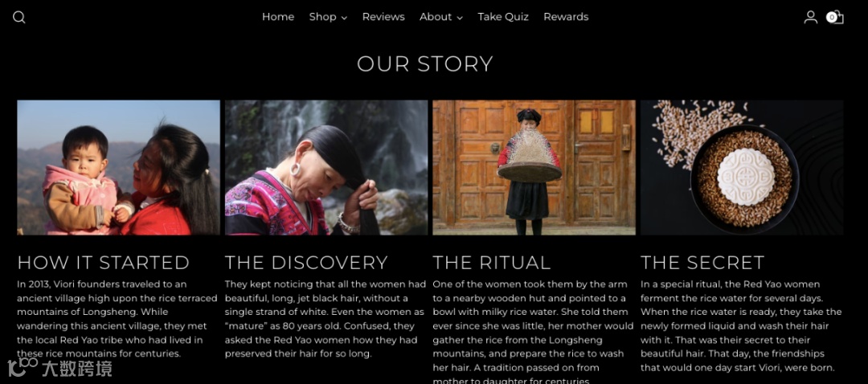This screenshot has width=868, height=384.
Task: Click the shampoo bar on rice photo
Action: [742, 168]
